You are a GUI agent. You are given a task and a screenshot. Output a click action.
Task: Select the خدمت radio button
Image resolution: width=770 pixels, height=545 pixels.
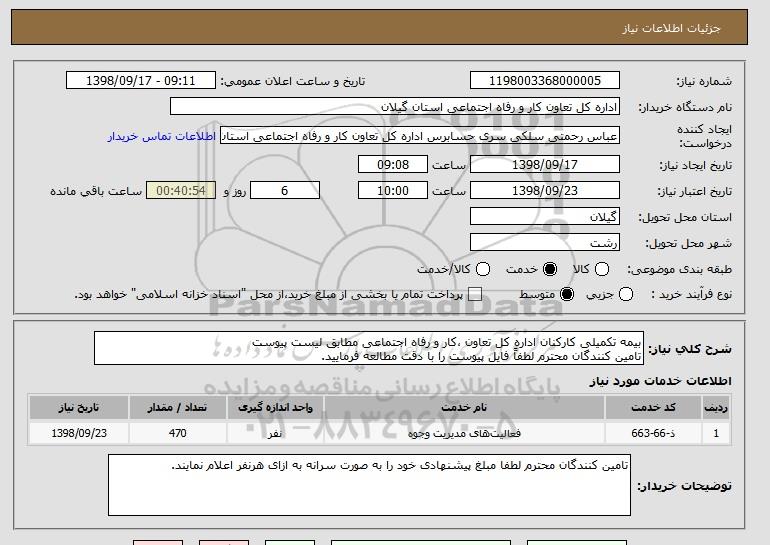click(550, 269)
